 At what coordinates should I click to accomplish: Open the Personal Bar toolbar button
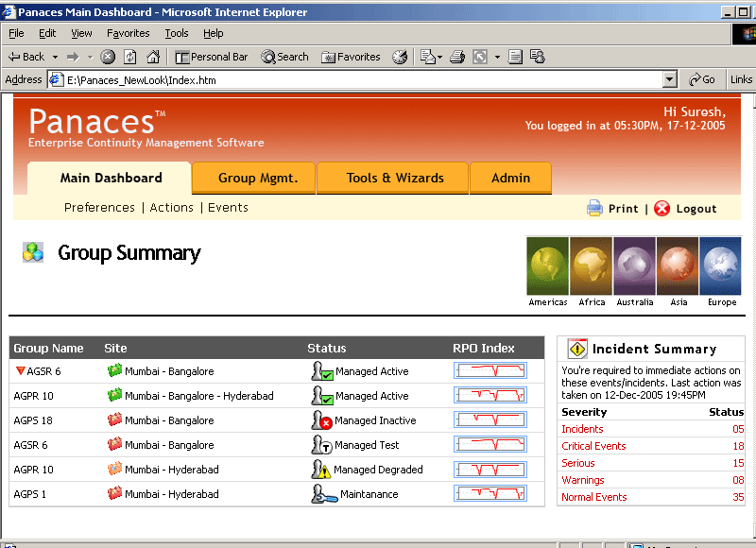click(211, 57)
